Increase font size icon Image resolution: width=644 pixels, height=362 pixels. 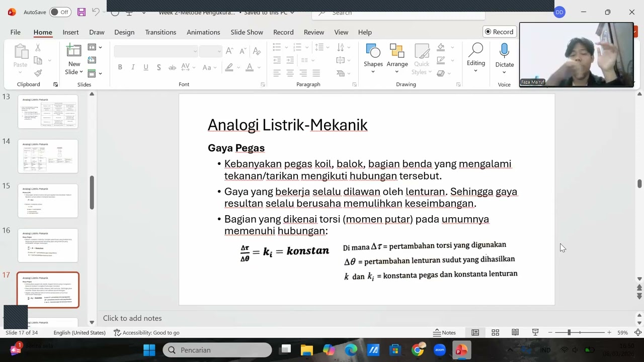click(x=229, y=51)
